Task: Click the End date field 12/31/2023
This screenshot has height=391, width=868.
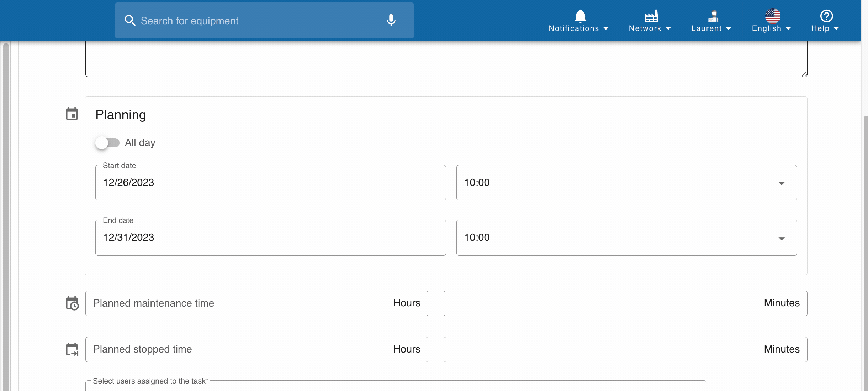Action: point(270,238)
